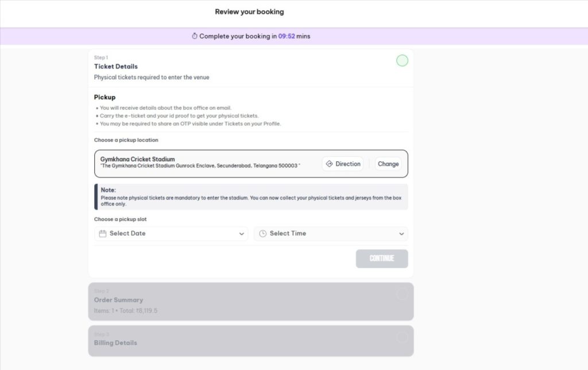Click the Direction compass icon
Viewport: 588px width, 370px height.
(x=329, y=163)
